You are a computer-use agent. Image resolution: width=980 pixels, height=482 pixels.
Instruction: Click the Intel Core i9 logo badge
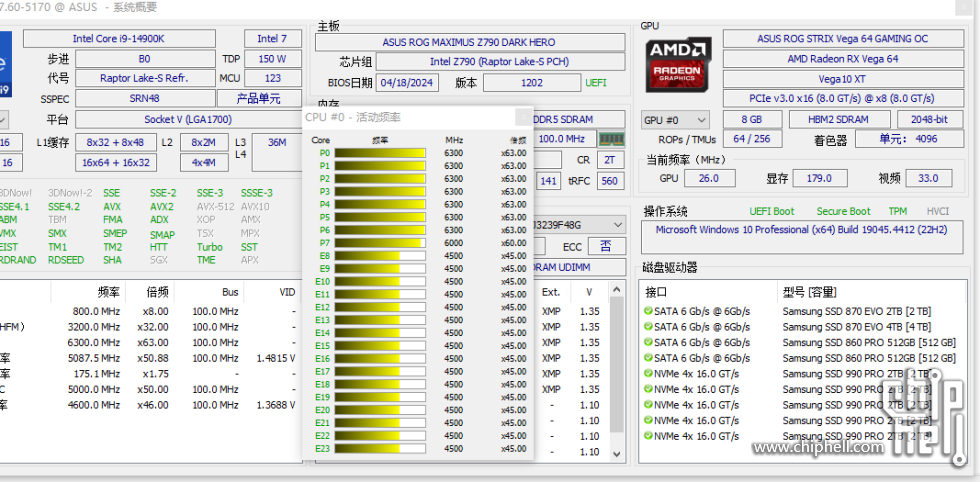6,66
